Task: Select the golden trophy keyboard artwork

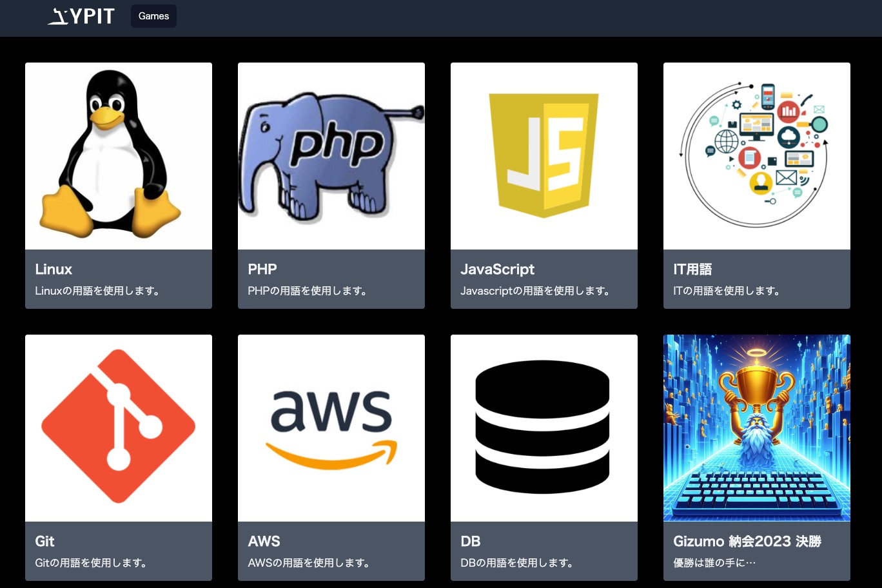Action: pyautogui.click(x=757, y=428)
